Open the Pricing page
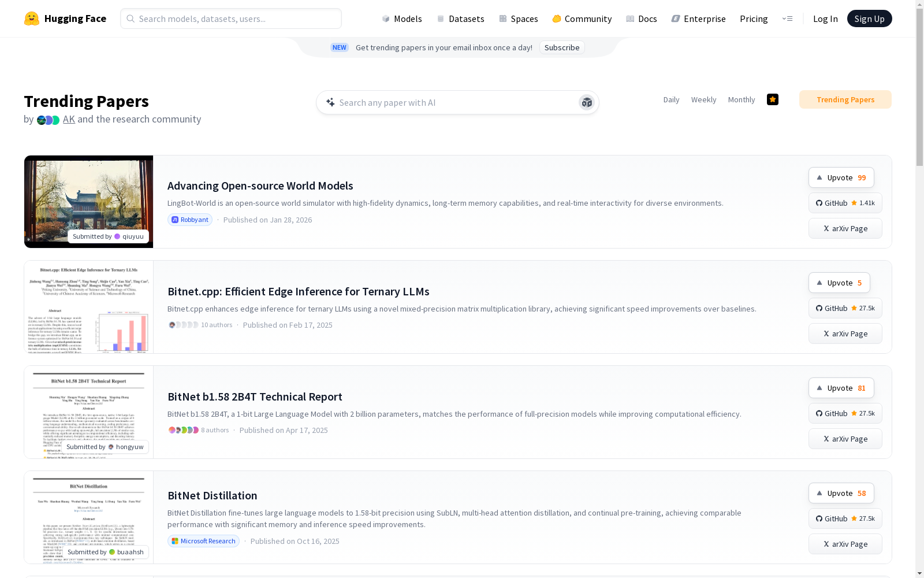 click(x=754, y=18)
